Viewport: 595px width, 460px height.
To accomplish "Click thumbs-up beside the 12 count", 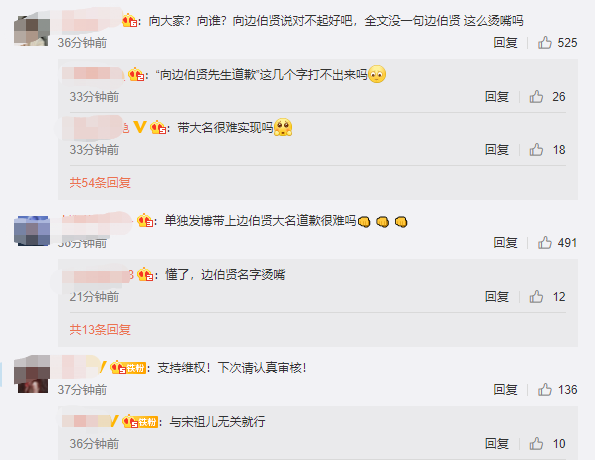I will pos(536,296).
